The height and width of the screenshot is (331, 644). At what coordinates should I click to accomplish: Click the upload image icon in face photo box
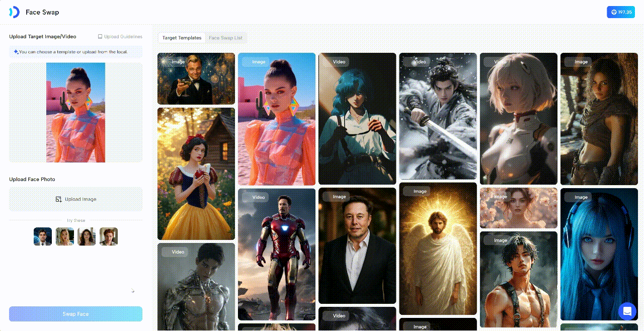pyautogui.click(x=58, y=199)
